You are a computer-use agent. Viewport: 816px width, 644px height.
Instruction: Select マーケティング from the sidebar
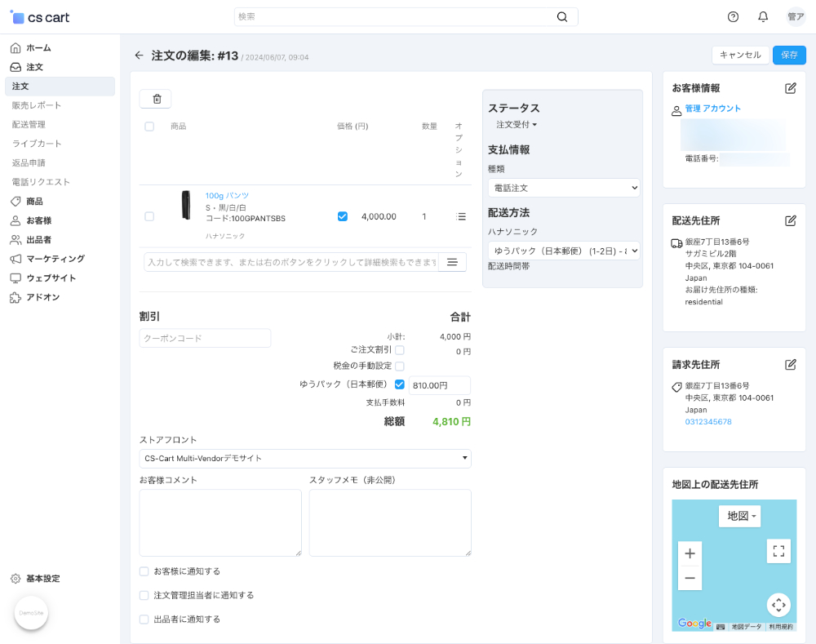tap(55, 259)
